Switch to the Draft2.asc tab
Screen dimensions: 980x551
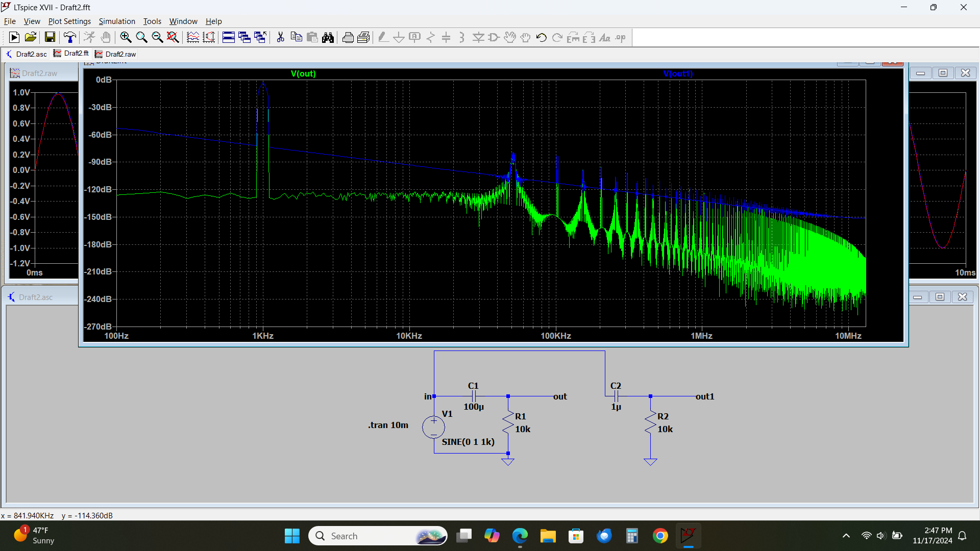27,54
